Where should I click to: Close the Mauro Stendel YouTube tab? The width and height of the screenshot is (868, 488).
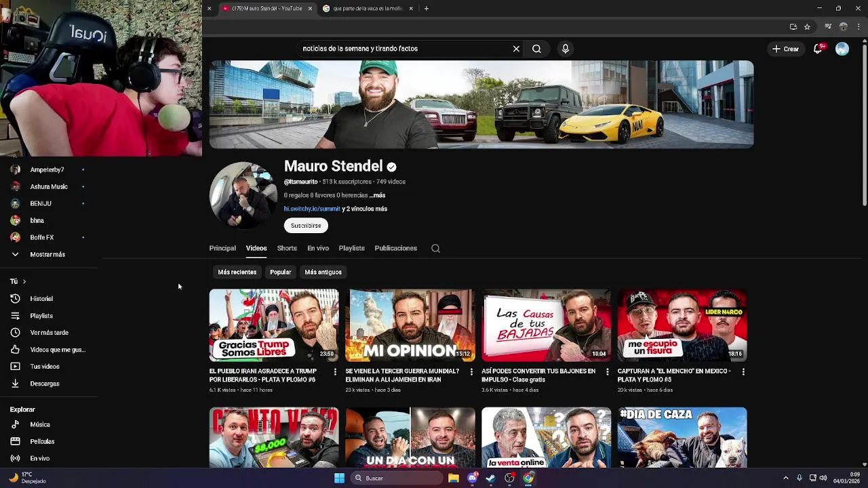pos(310,8)
